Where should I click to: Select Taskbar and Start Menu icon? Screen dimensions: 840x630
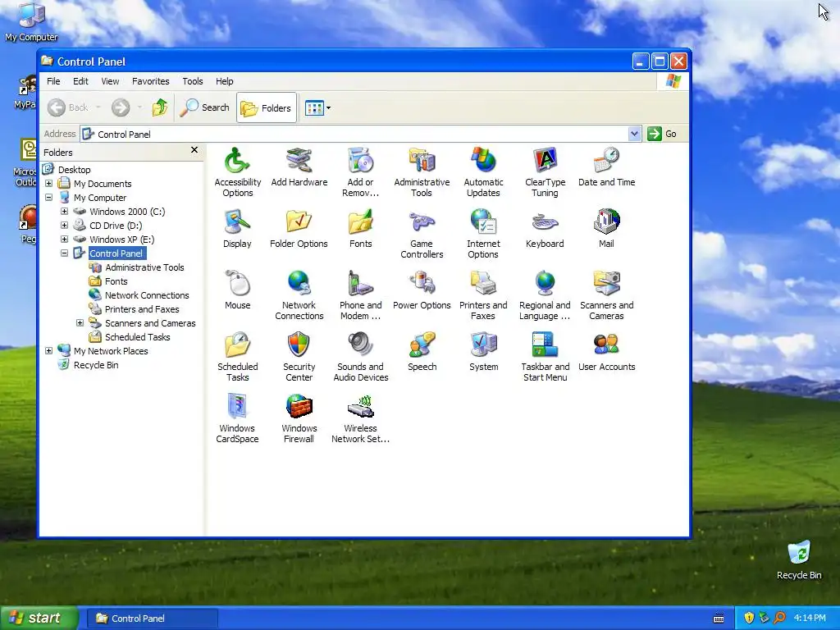pyautogui.click(x=545, y=358)
